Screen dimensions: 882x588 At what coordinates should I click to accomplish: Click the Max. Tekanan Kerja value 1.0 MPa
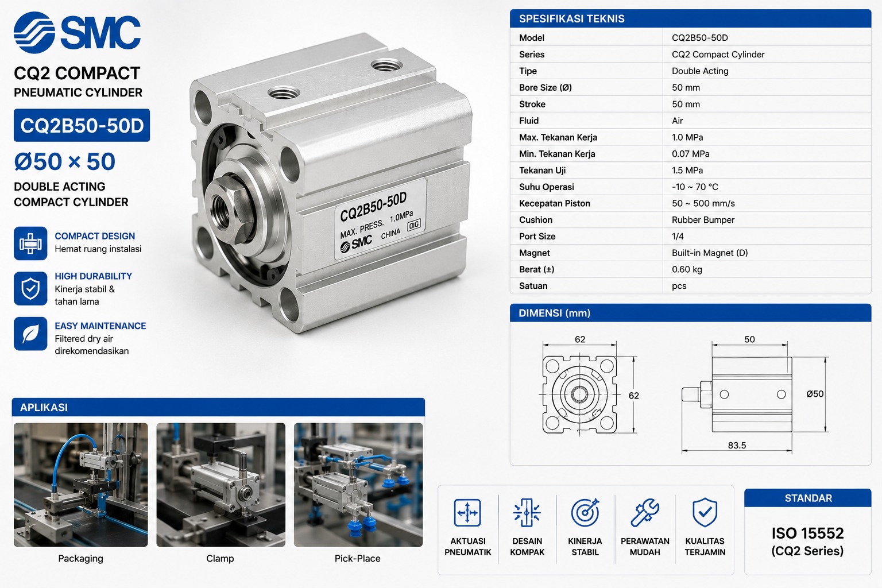point(687,137)
